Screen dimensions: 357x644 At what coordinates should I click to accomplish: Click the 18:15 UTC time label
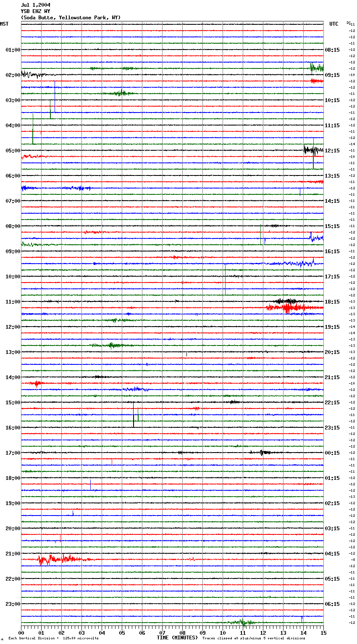coord(332,302)
